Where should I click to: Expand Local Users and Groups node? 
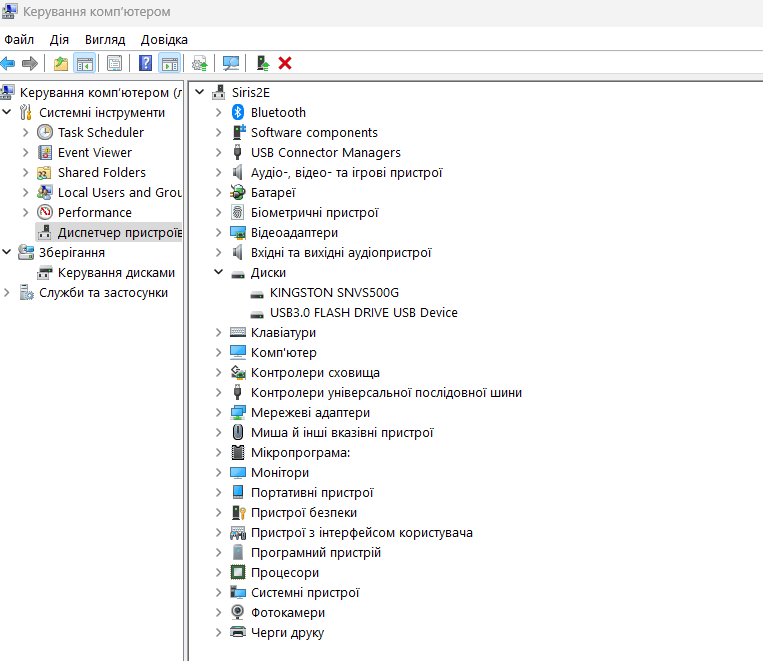click(26, 192)
